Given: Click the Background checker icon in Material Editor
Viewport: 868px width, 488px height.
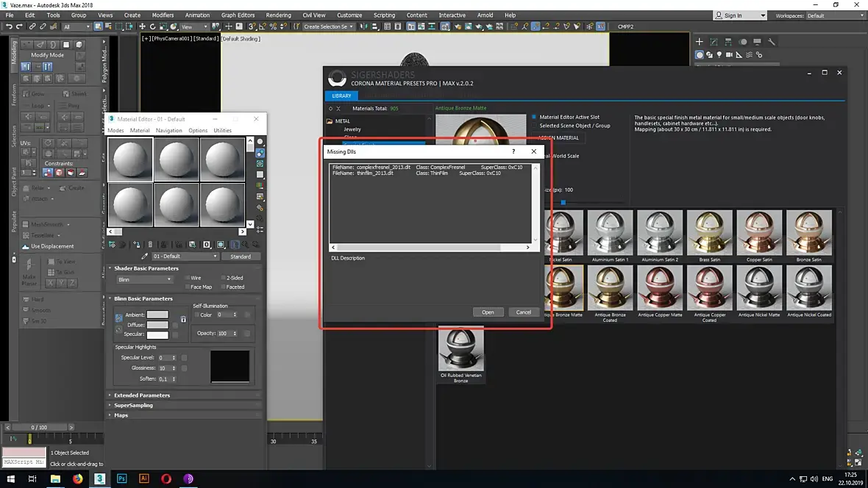Looking at the screenshot, I should 260,164.
